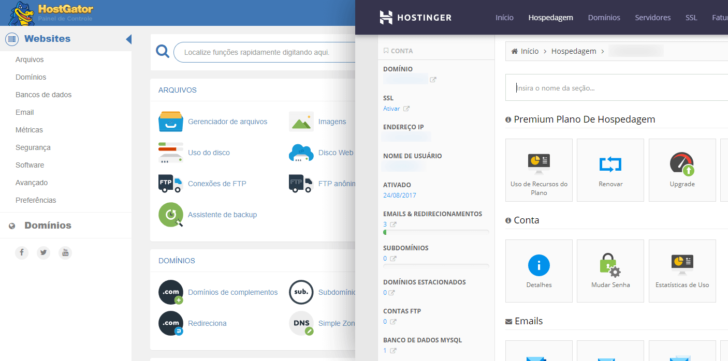This screenshot has height=361, width=728.
Task: Open Disco Web cloud icon
Action: point(301,153)
